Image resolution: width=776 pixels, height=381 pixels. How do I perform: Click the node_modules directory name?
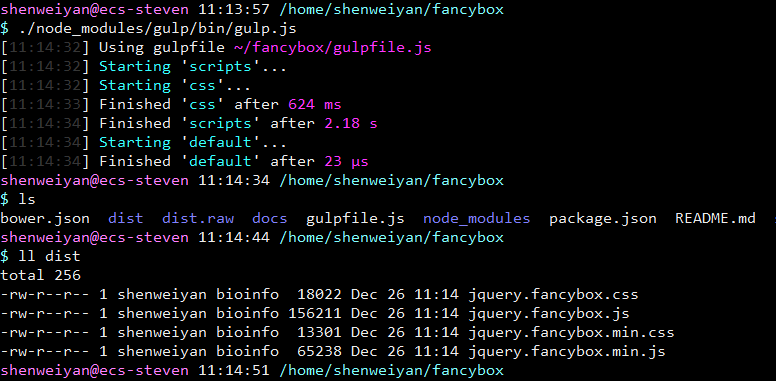click(477, 218)
